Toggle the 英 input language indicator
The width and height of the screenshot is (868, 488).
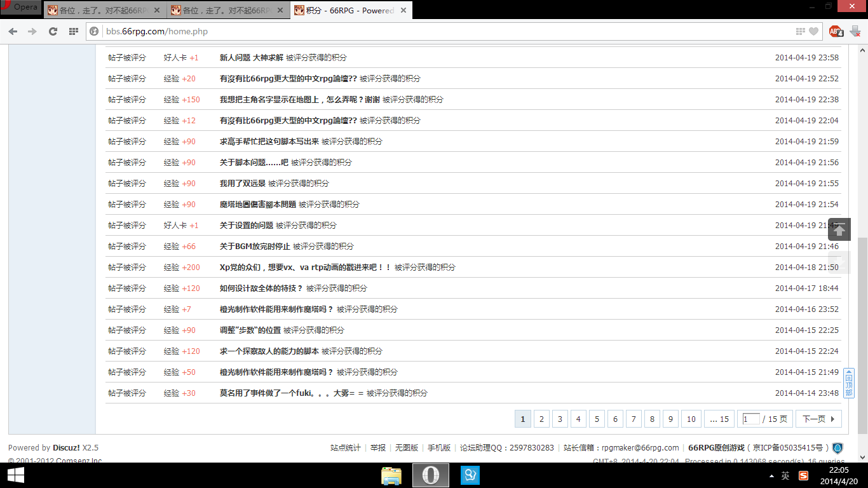point(785,475)
